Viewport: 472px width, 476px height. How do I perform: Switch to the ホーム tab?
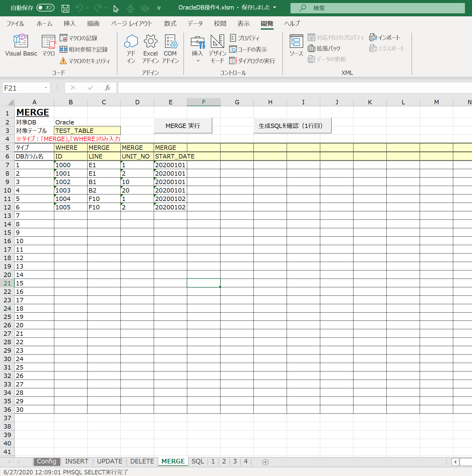(x=44, y=23)
